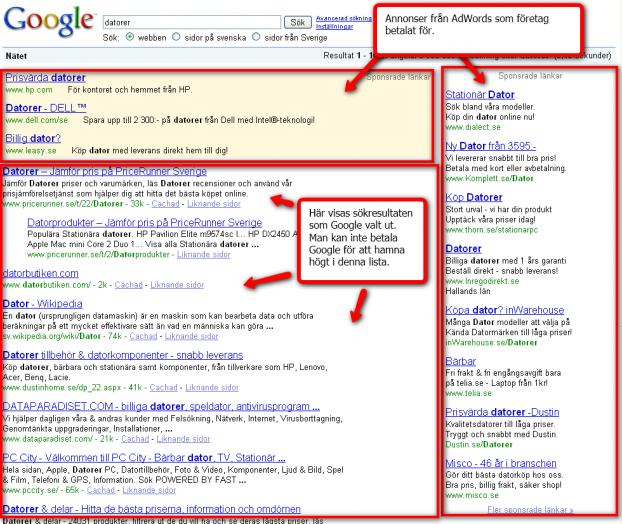The height and width of the screenshot is (524, 622).
Task: Click the www.misco.se URL text
Action: click(x=472, y=495)
